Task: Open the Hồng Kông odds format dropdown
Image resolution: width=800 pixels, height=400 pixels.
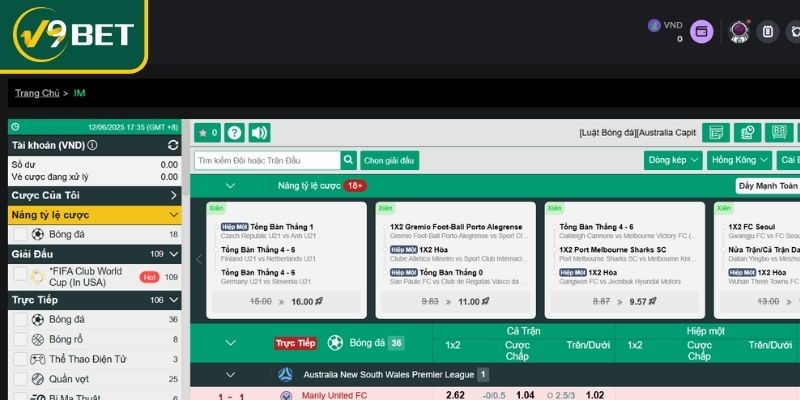Action: [x=739, y=160]
